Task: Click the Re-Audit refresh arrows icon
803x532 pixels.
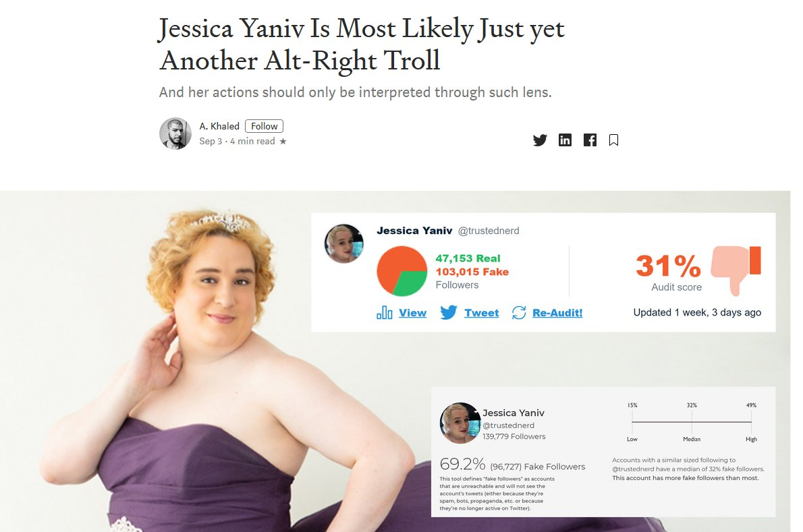Action: (519, 313)
